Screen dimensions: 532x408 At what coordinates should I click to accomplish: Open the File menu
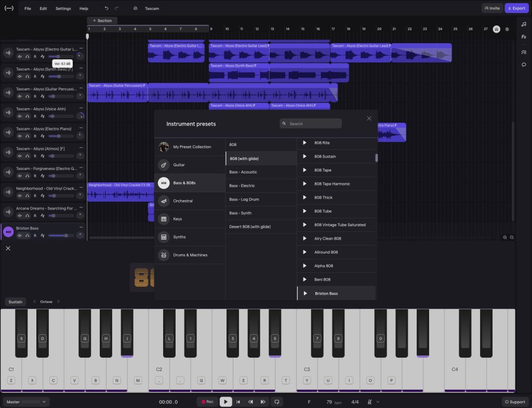(x=28, y=8)
